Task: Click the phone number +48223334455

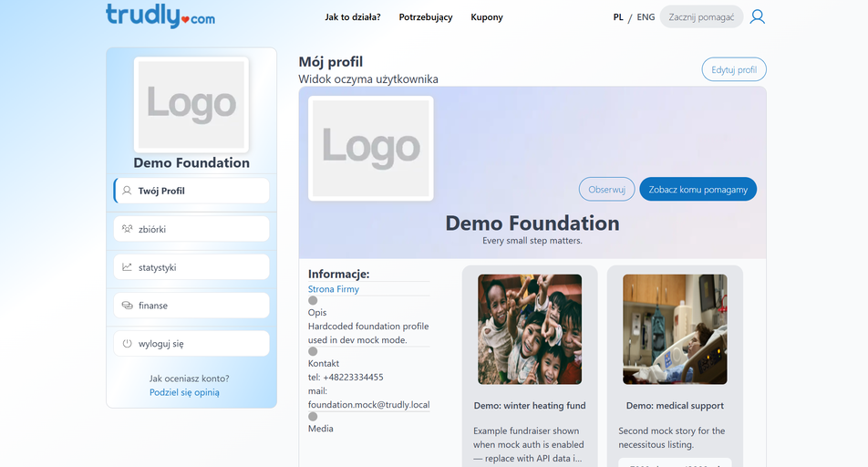Action: (353, 378)
